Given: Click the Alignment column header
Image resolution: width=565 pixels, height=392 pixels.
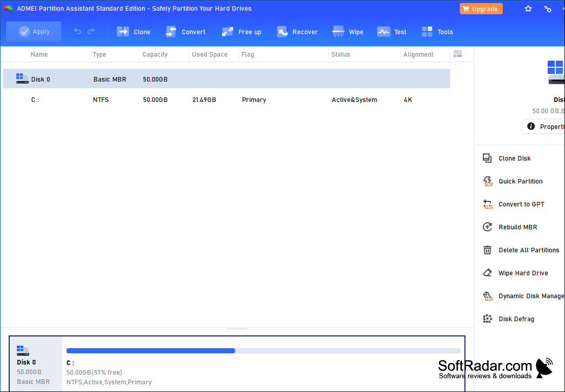Looking at the screenshot, I should tap(419, 55).
